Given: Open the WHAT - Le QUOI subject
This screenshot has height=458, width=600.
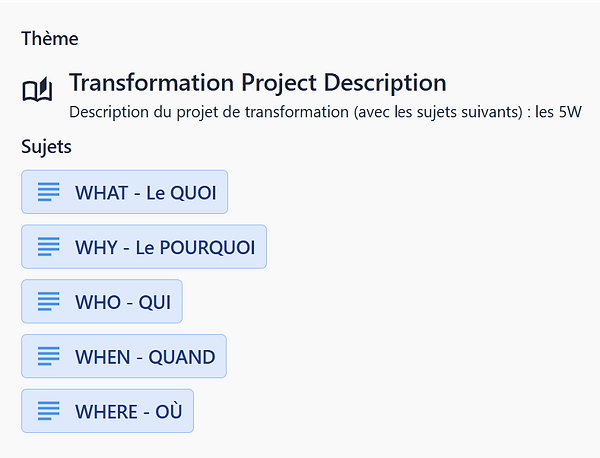Looking at the screenshot, I should coord(145,193).
